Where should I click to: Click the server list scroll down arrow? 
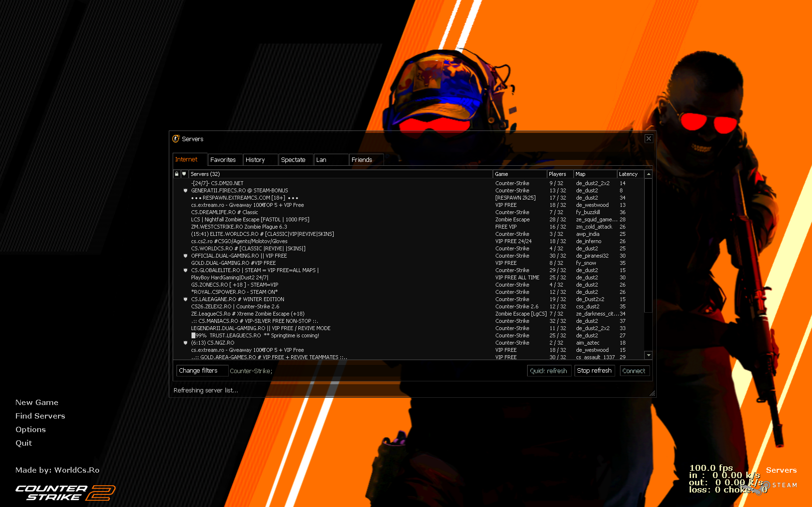[649, 355]
